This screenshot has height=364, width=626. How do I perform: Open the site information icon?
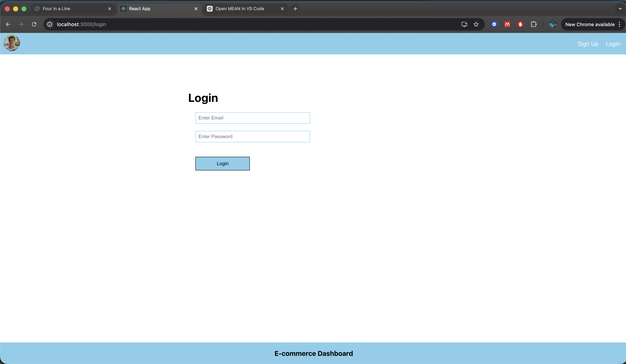coord(50,24)
